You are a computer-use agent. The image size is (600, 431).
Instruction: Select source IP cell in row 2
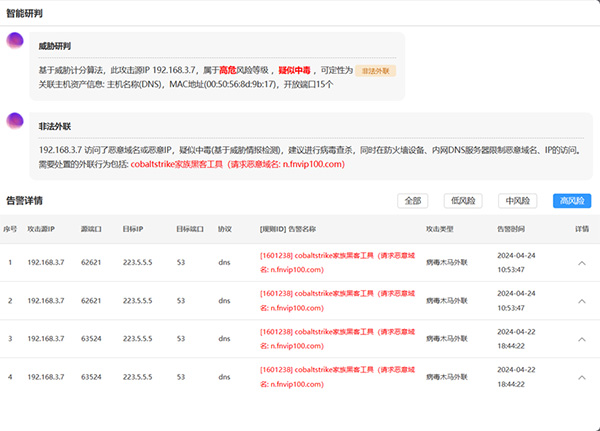pyautogui.click(x=48, y=300)
